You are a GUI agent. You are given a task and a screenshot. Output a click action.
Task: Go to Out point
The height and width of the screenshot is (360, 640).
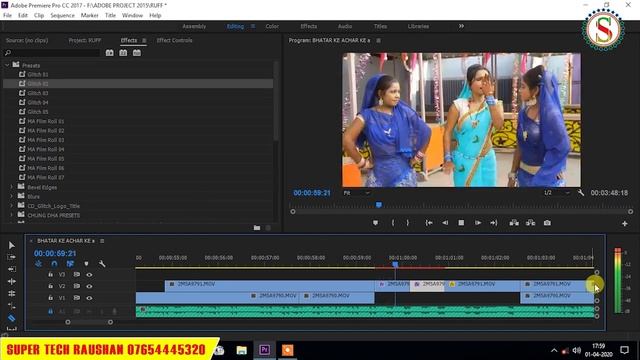point(493,223)
